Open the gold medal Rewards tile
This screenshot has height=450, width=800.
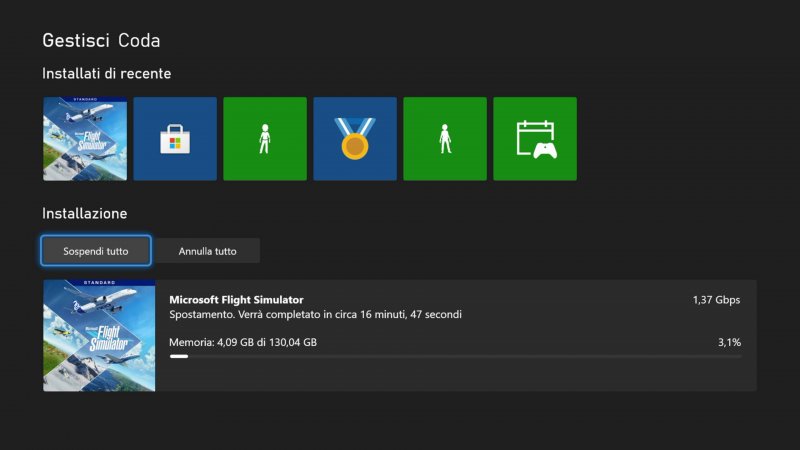[x=355, y=139]
